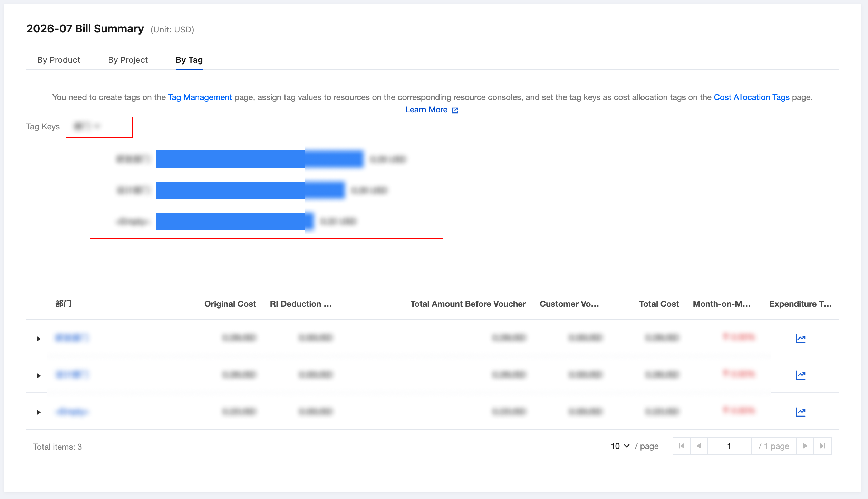Click the Learn More external link icon
The image size is (868, 499).
[455, 110]
